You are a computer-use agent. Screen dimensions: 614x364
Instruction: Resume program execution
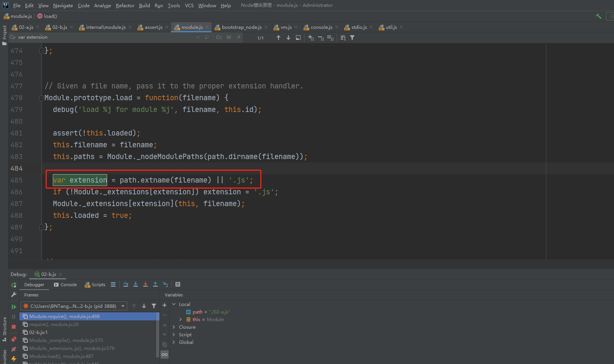click(14, 307)
